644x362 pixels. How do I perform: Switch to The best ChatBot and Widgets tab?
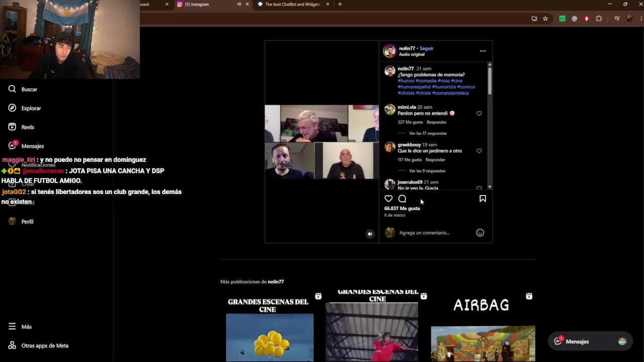[292, 4]
